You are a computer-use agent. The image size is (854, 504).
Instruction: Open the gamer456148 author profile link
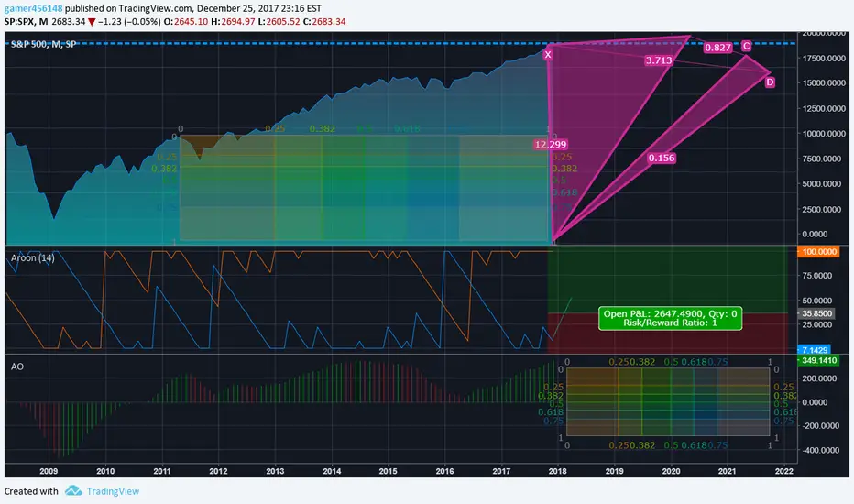(33, 9)
